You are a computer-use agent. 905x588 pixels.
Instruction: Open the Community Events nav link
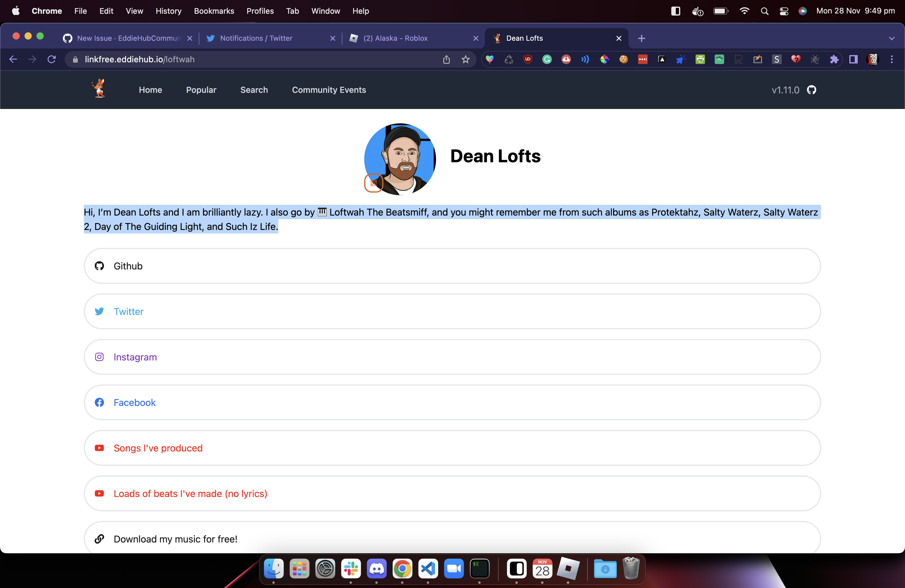pos(329,90)
